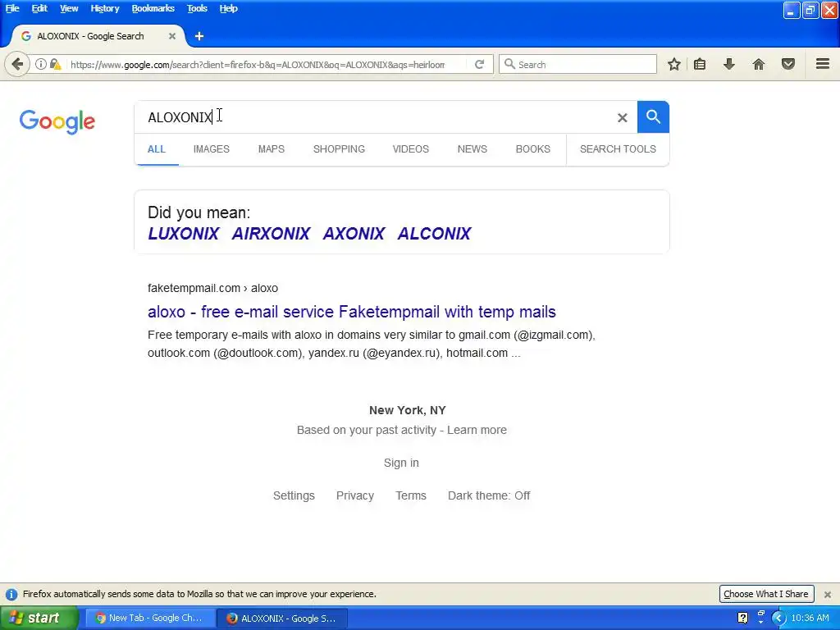Click faketempmail.com › aloxo breadcrumb
This screenshot has width=840, height=630.
pyautogui.click(x=212, y=288)
